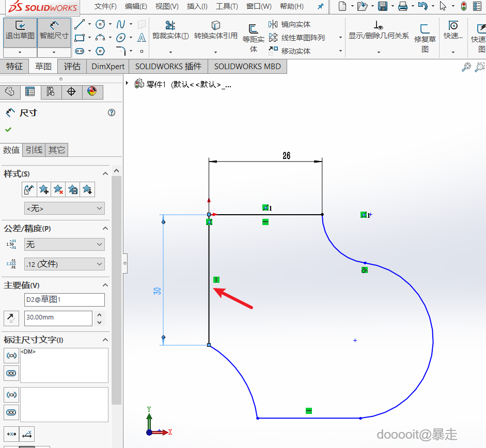Select the Arc sketch tool
This screenshot has height=448, width=486.
pos(100,38)
